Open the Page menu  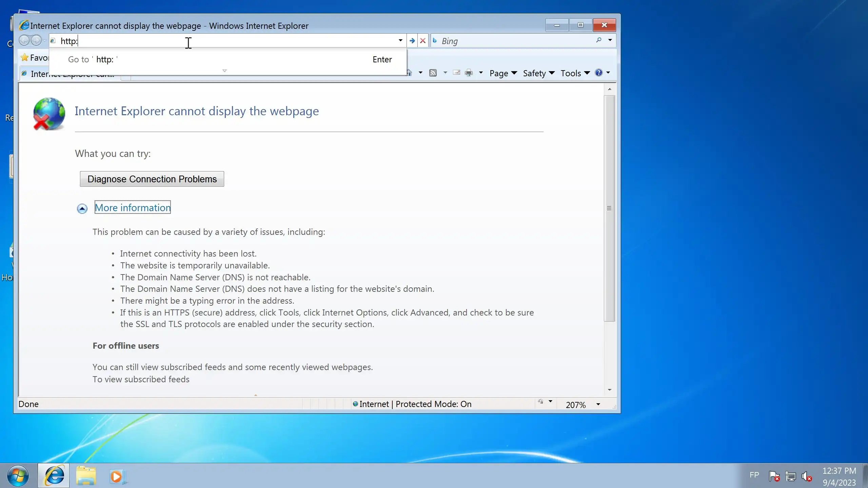(x=503, y=73)
